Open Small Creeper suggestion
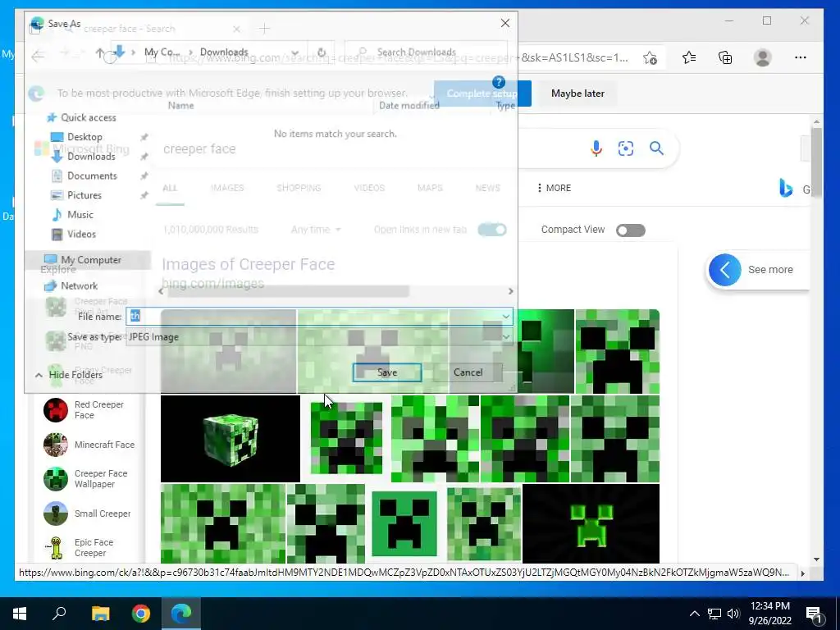Viewport: 840px width, 630px height. click(87, 514)
